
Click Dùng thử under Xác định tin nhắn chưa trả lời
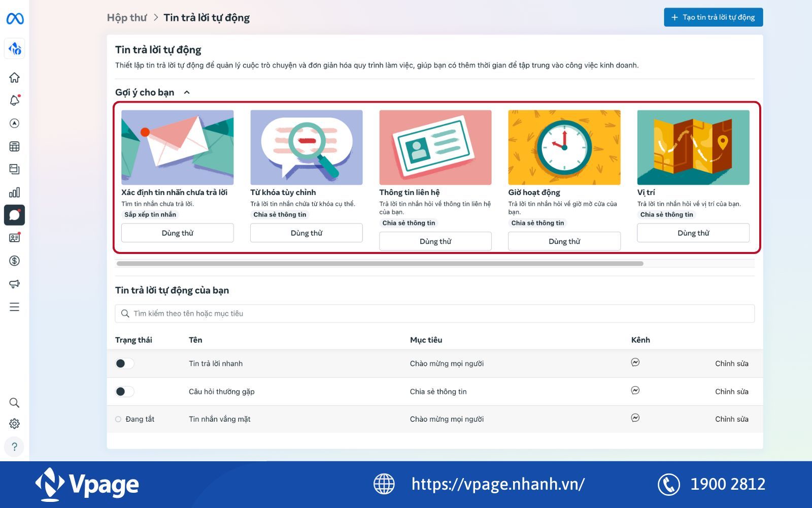(178, 233)
